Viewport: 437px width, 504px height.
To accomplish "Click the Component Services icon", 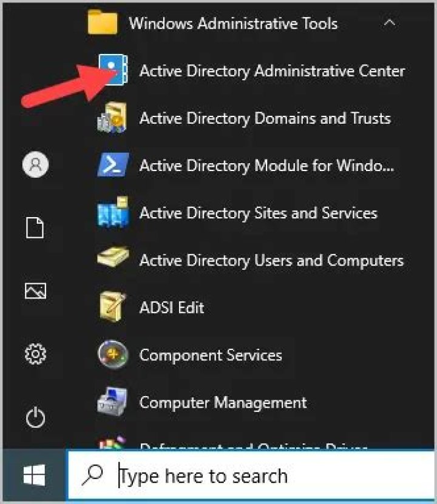I will pos(113,355).
